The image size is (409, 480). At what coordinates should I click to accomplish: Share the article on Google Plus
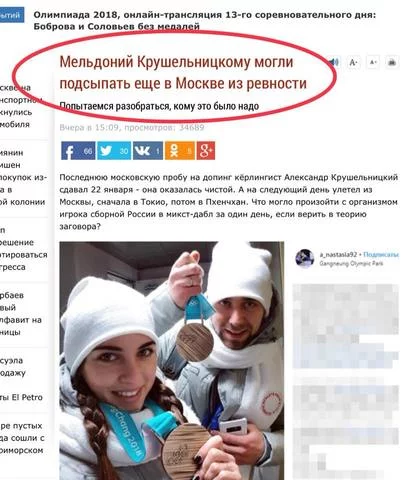click(x=206, y=151)
